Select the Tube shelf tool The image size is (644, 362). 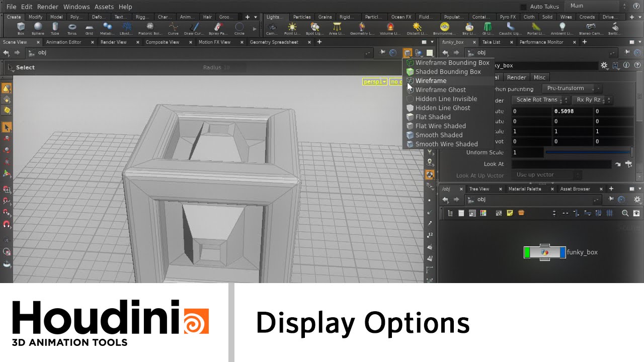pyautogui.click(x=55, y=29)
